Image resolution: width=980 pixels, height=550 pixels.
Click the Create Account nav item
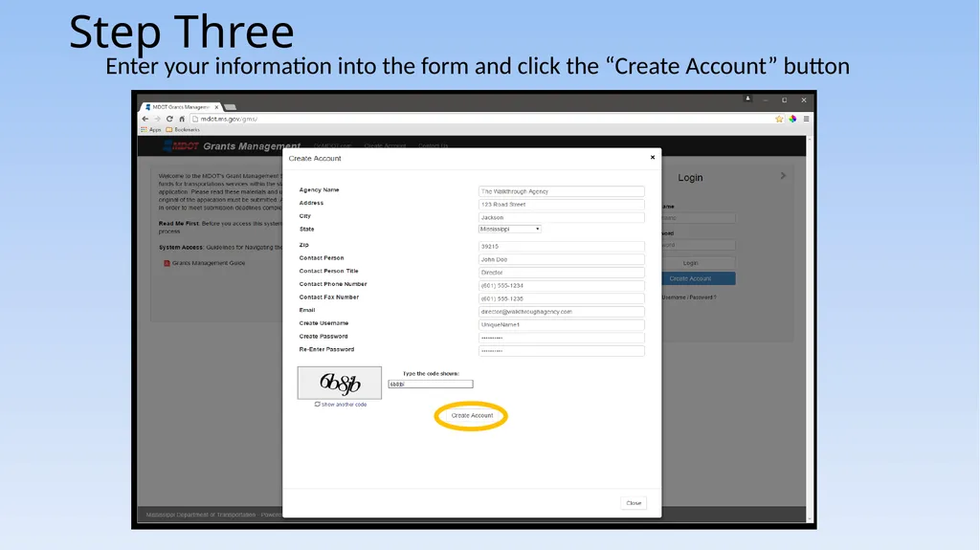[x=385, y=145]
